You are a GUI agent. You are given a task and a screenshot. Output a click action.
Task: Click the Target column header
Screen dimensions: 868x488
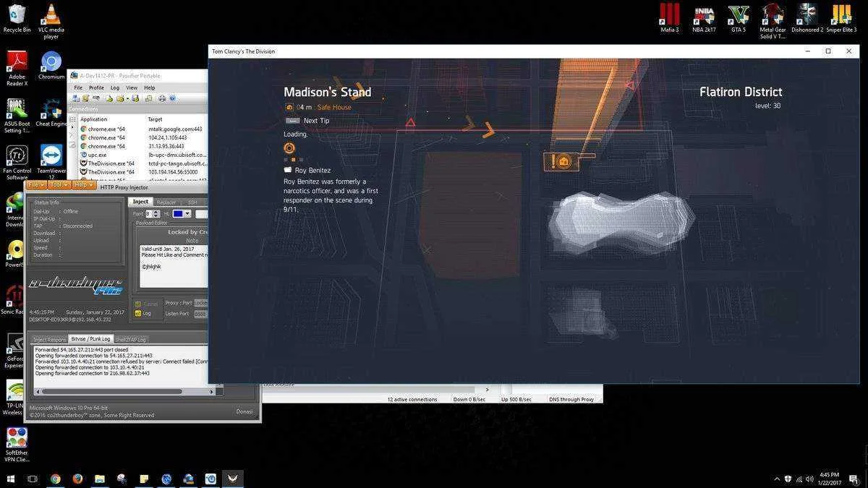pos(155,119)
